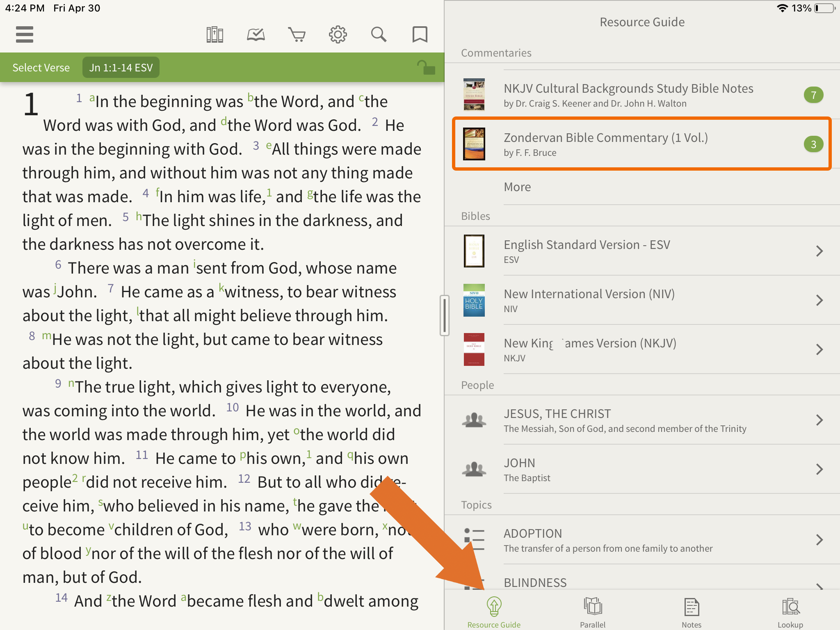Tap the green 3 count badge
Viewport: 840px width, 630px height.
(813, 144)
